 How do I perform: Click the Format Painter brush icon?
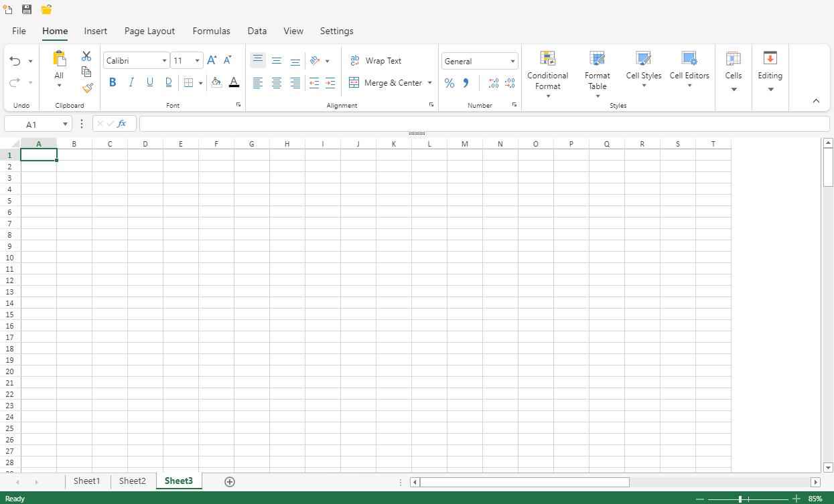tap(87, 88)
